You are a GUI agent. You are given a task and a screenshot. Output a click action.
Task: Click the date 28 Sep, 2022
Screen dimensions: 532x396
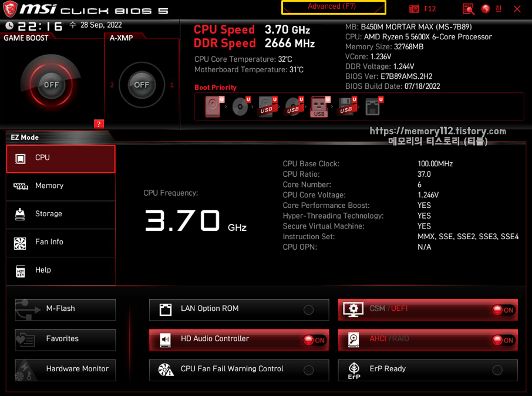(101, 25)
